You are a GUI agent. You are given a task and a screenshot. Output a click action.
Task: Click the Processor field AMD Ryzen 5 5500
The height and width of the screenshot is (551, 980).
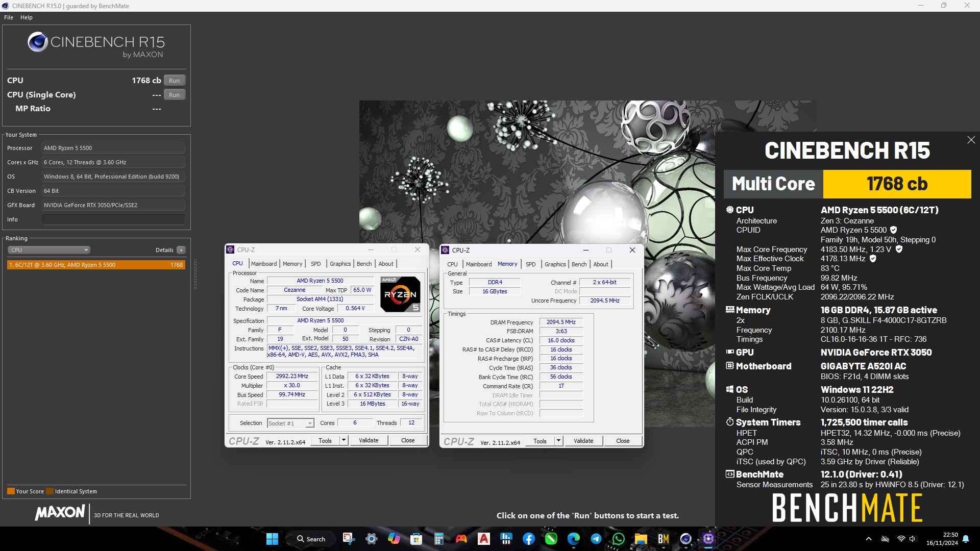pyautogui.click(x=113, y=148)
